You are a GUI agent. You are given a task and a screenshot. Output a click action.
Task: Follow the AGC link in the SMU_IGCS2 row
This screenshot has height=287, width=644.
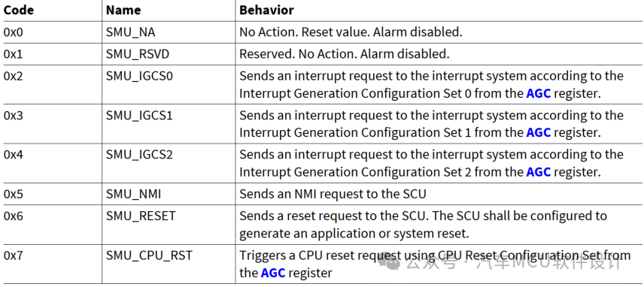coord(538,172)
